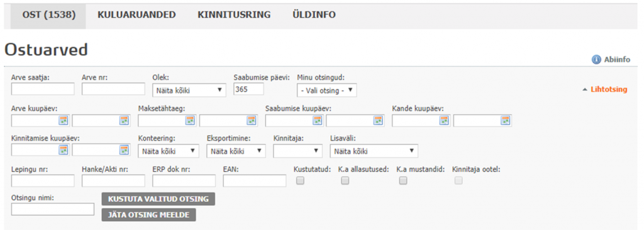Open calendar for Maksetähtaeg end date
Image resolution: width=644 pixels, height=230 pixels.
[x=252, y=120]
